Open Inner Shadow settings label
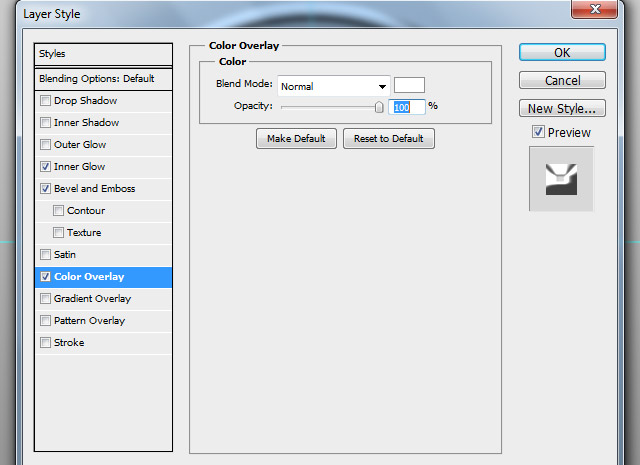The width and height of the screenshot is (640, 465). point(86,122)
